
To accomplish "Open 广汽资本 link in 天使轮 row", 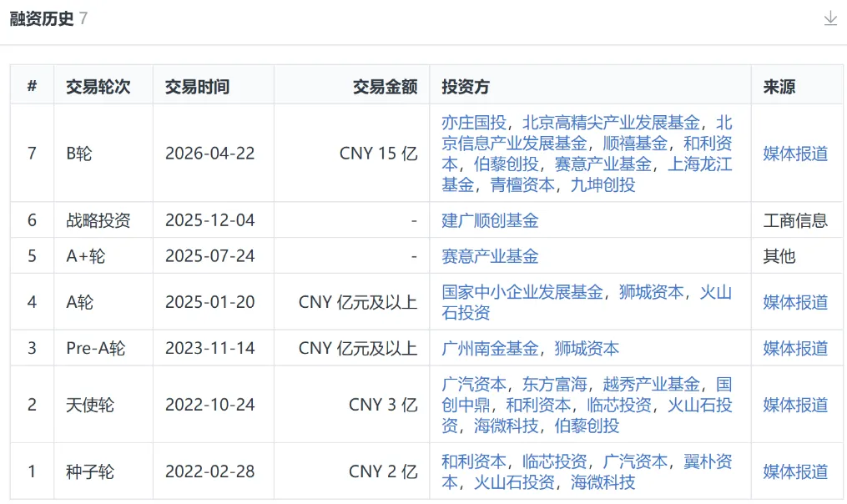I will 474,384.
